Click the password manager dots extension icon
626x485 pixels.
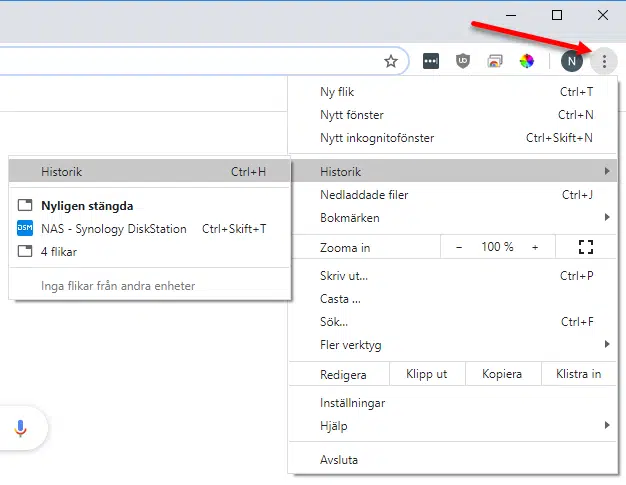(x=430, y=61)
